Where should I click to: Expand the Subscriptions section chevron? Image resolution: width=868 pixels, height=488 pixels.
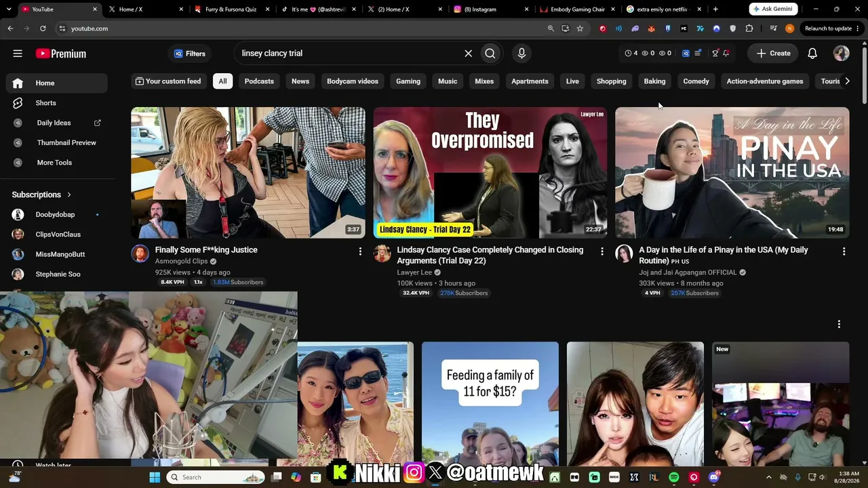(68, 195)
